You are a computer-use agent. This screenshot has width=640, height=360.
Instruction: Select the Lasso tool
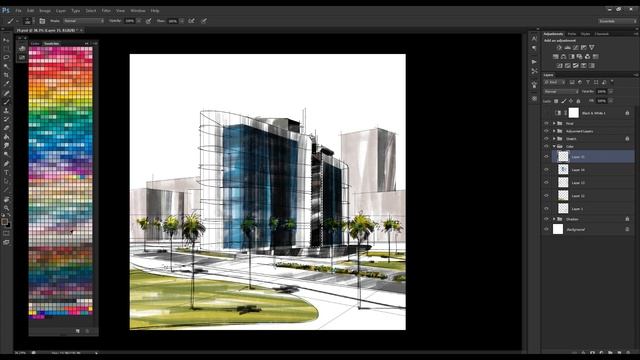point(6,57)
